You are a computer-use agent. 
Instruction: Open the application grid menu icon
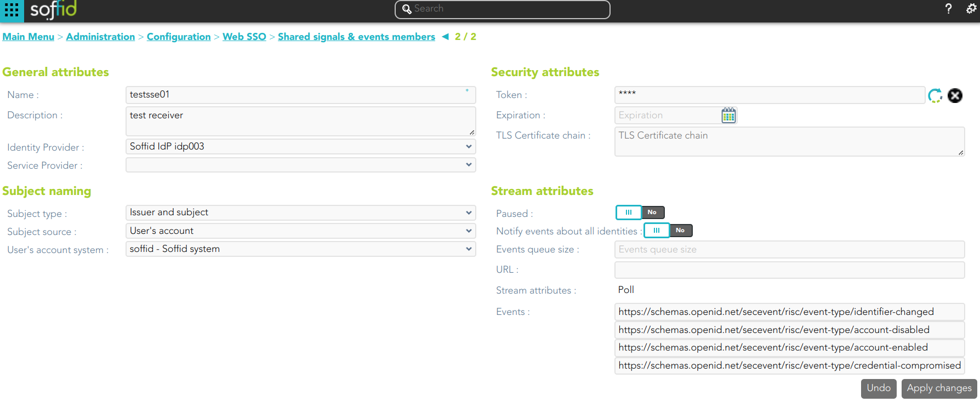12,10
